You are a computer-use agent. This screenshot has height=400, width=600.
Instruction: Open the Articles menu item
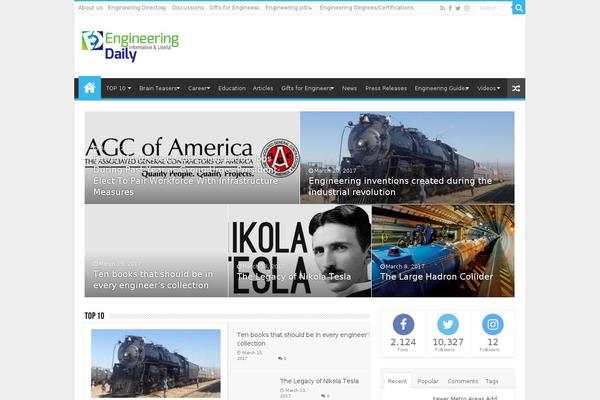coord(263,88)
